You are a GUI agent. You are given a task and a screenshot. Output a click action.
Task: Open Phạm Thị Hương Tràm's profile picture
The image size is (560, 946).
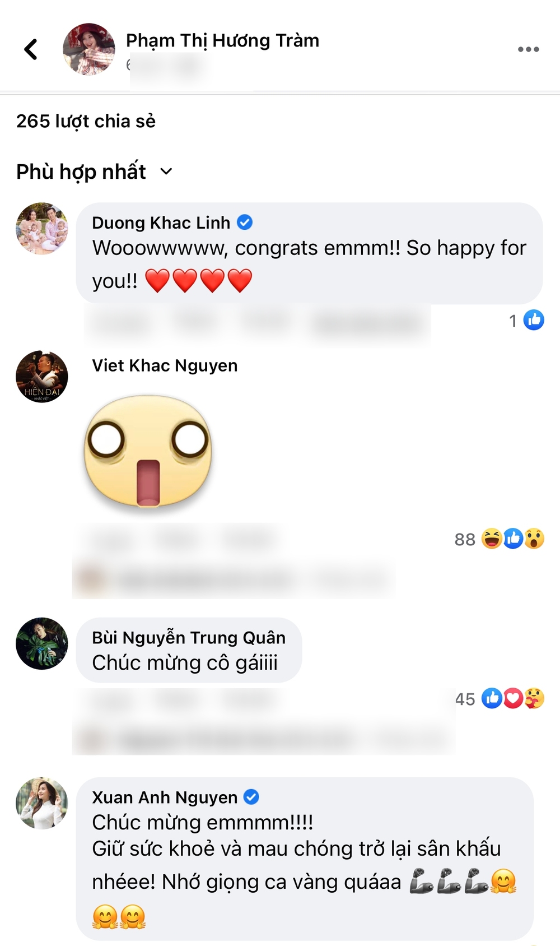[88, 49]
